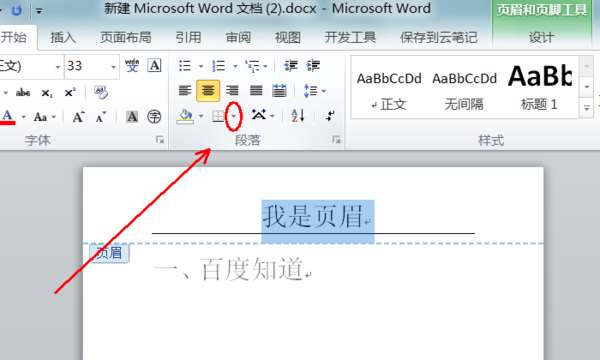Click the phonetic guide wén icon

pos(132,65)
